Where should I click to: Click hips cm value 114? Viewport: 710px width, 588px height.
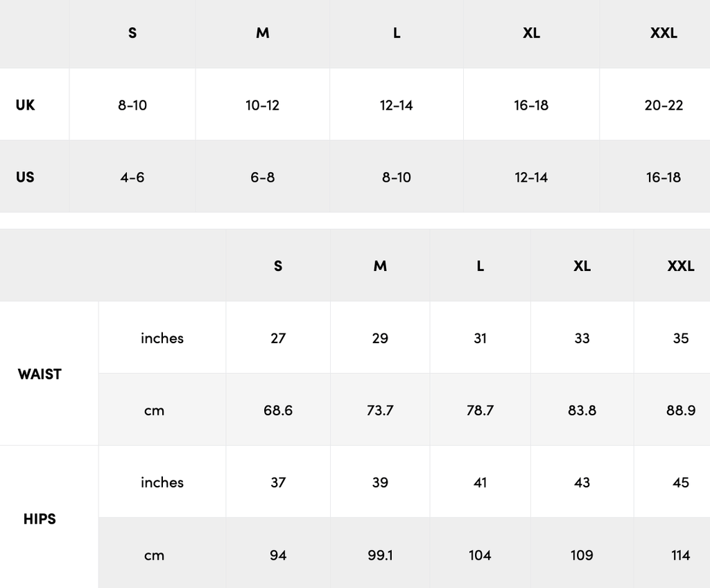[x=681, y=555]
